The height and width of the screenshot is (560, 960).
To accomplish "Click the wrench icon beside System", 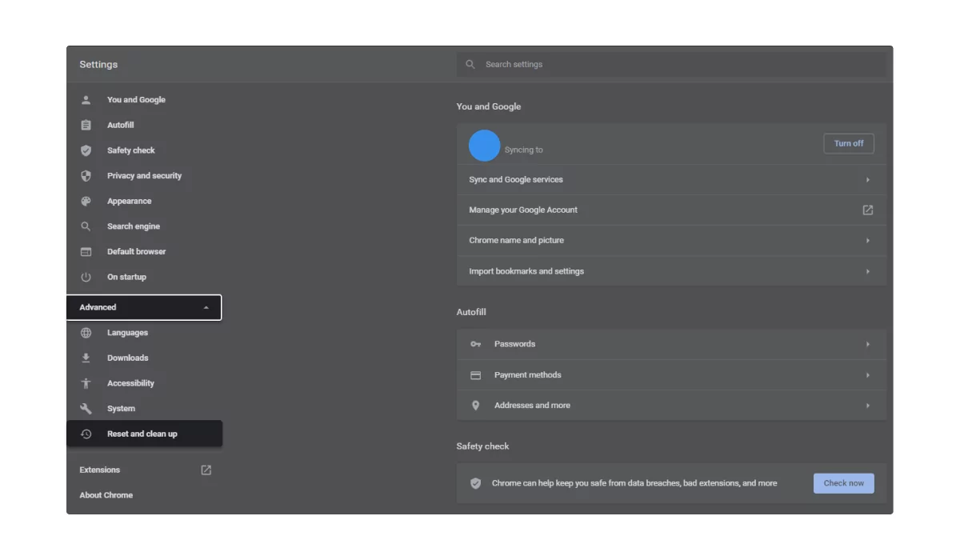I will point(86,409).
